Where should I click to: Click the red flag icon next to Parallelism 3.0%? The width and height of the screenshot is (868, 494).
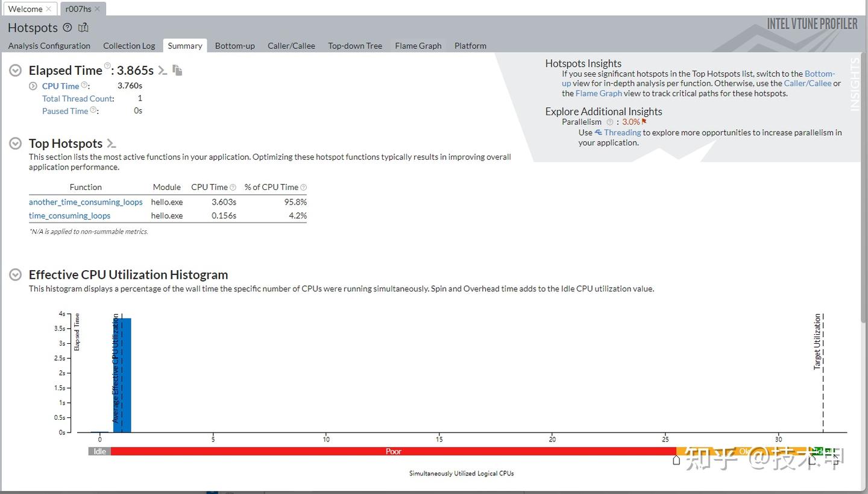(x=644, y=121)
